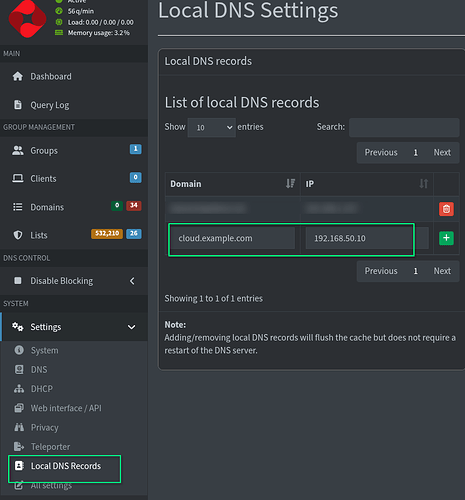The height and width of the screenshot is (500, 465).
Task: Click the Domain column header
Action: tap(233, 184)
